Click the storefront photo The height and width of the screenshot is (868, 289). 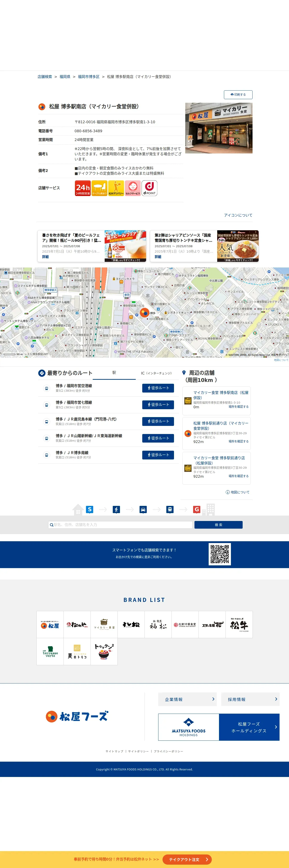click(x=219, y=128)
